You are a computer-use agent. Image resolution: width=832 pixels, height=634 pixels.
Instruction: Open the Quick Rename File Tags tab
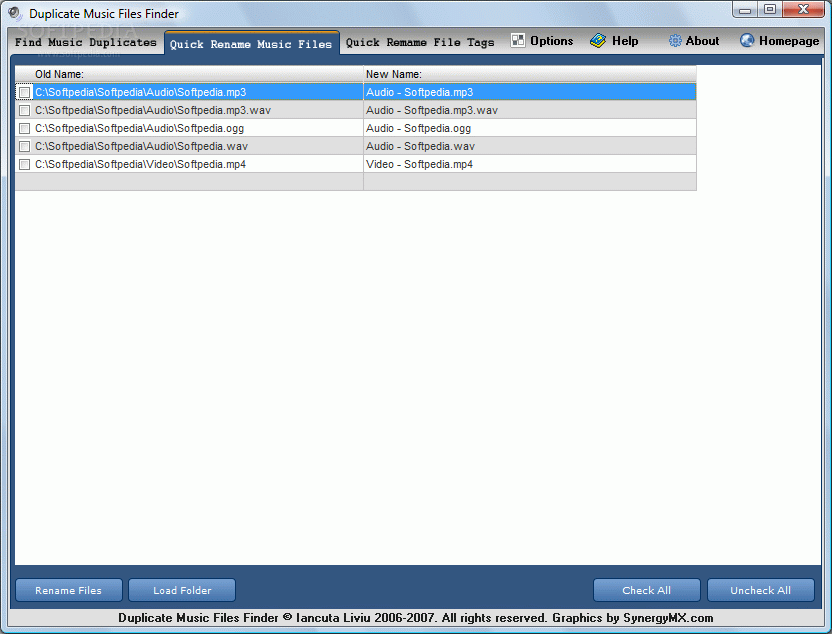[420, 42]
